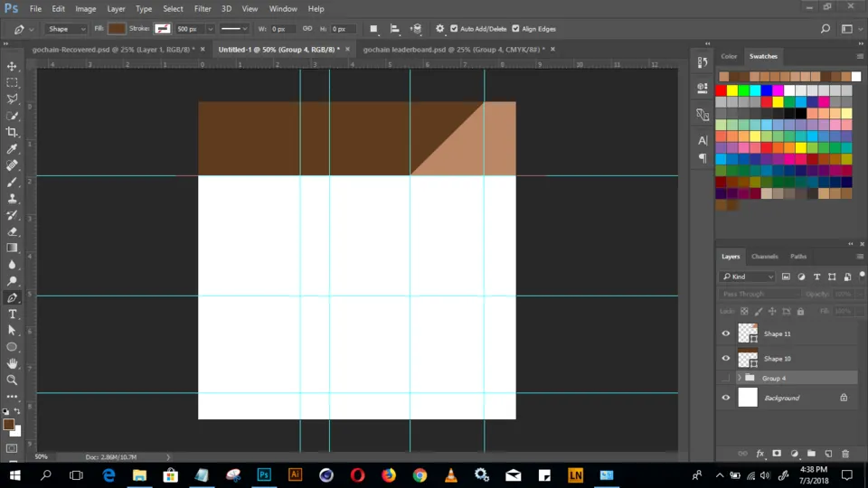
Task: Toggle Align Edges checkbox
Action: pos(515,29)
